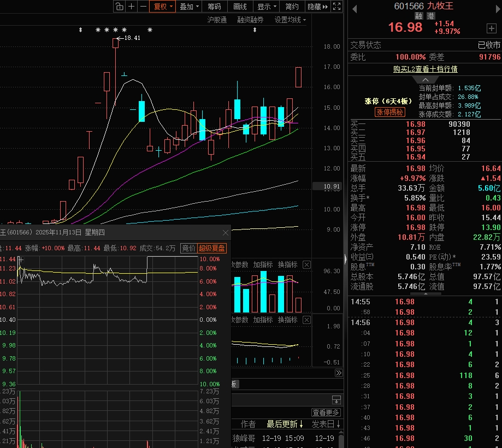Zoom out chart with the minus icon
The width and height of the screenshot is (502, 448).
coord(144,7)
